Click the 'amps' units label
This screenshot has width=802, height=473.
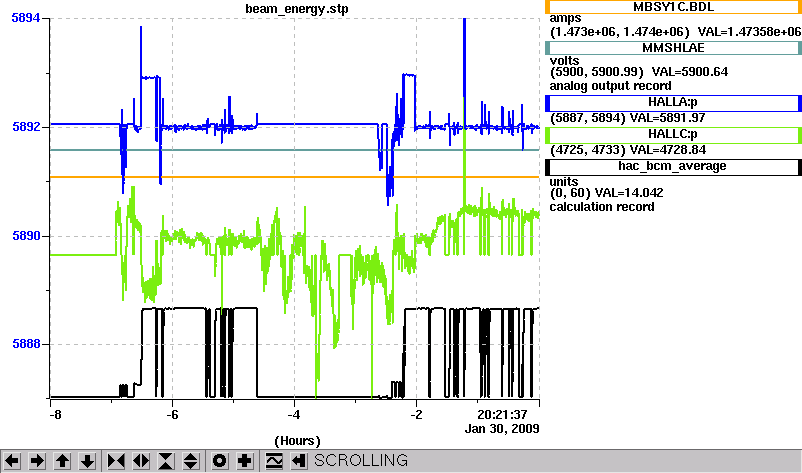click(x=565, y=19)
